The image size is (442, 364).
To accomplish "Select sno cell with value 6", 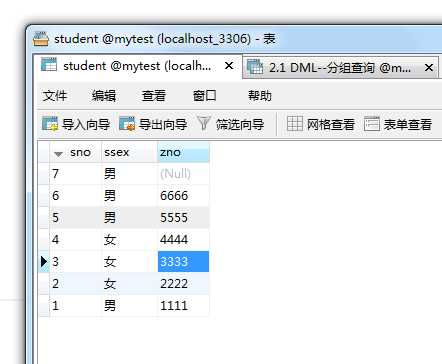I will point(76,196).
